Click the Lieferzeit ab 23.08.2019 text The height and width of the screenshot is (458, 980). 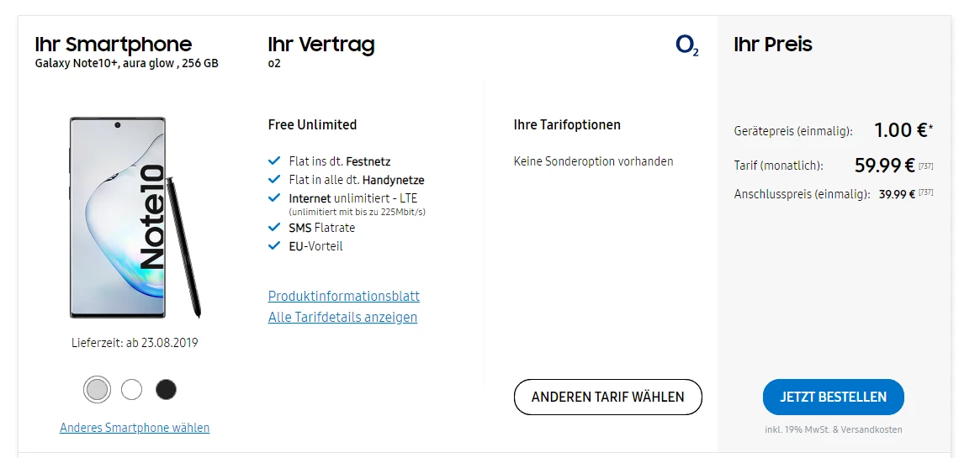pos(135,343)
